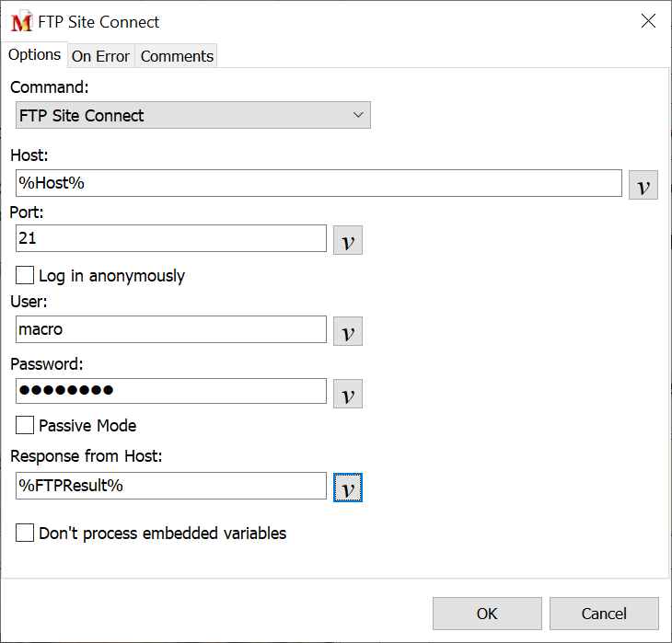Screen dimensions: 672x643
Task: Open the Command dropdown list
Action: pos(193,115)
